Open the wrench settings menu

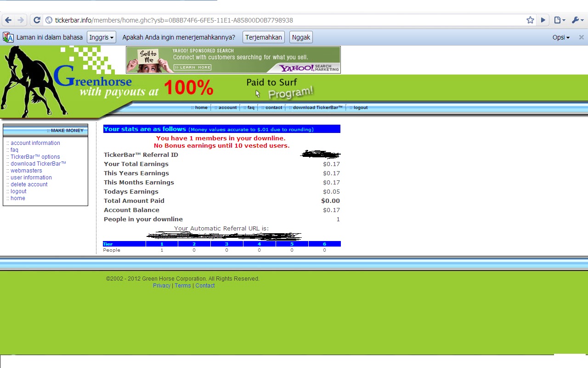577,20
